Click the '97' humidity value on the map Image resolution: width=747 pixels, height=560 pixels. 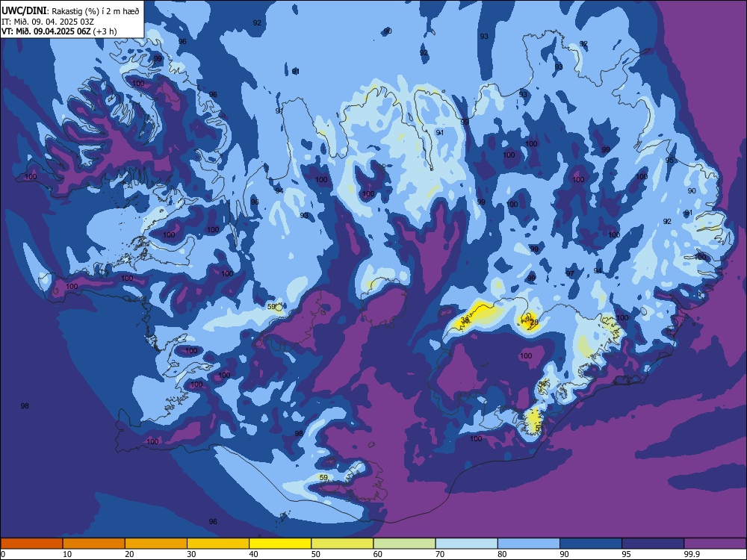[570, 274]
